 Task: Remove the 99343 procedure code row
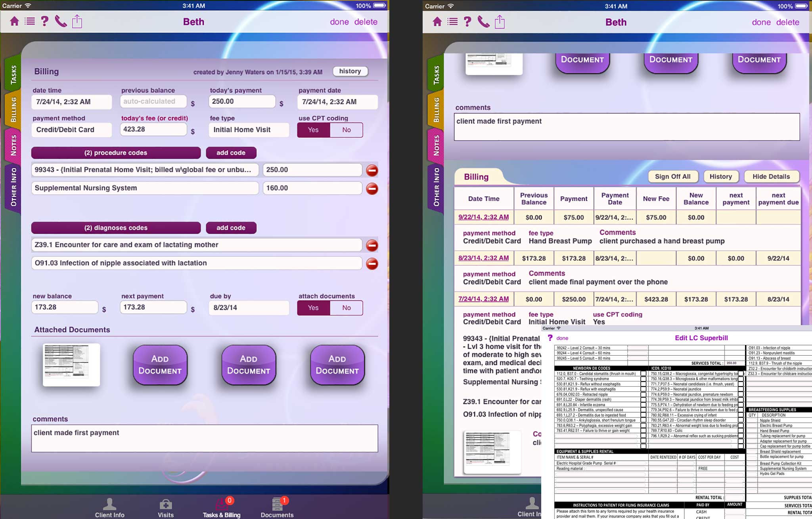pos(372,170)
